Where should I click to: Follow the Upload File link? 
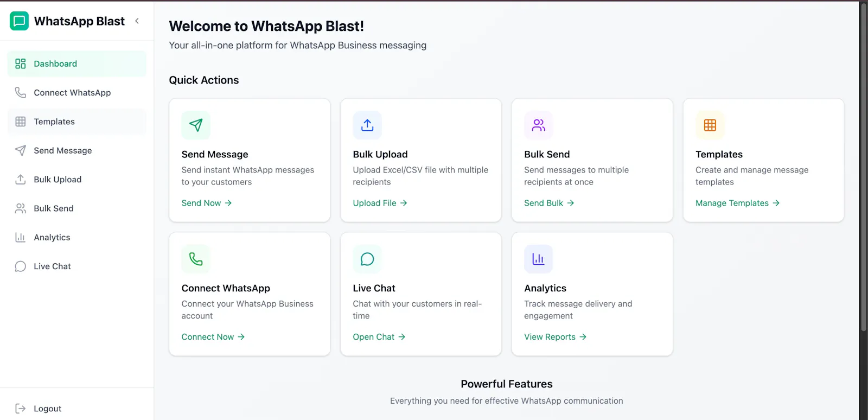click(x=380, y=203)
